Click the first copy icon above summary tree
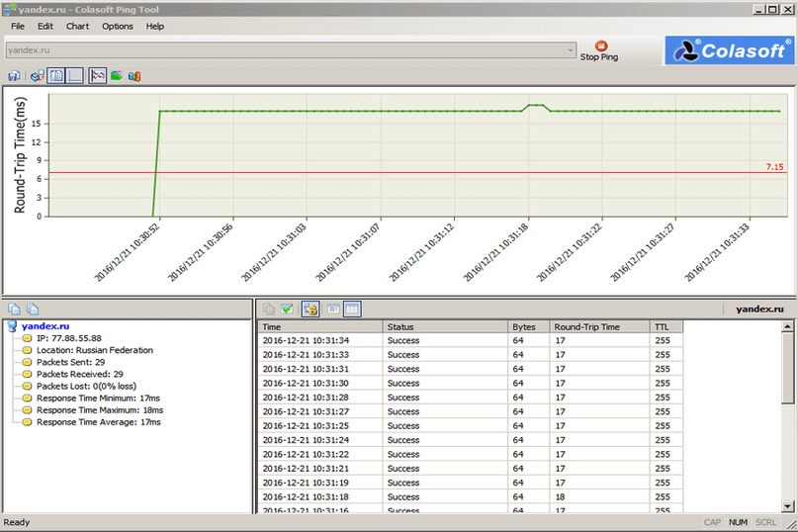 14,310
